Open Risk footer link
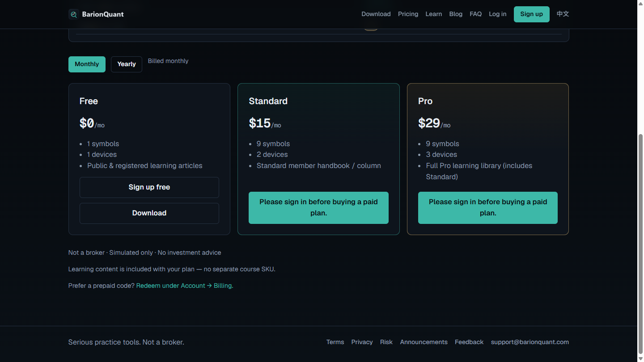644x362 pixels. tap(386, 342)
